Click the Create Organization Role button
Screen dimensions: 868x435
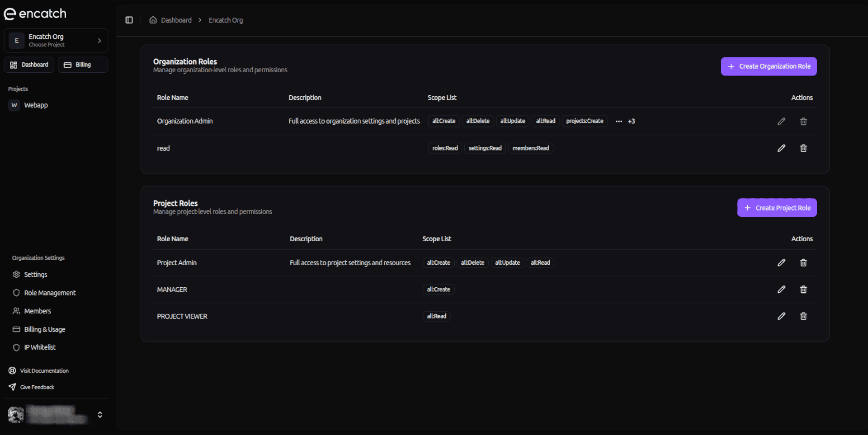coord(769,66)
